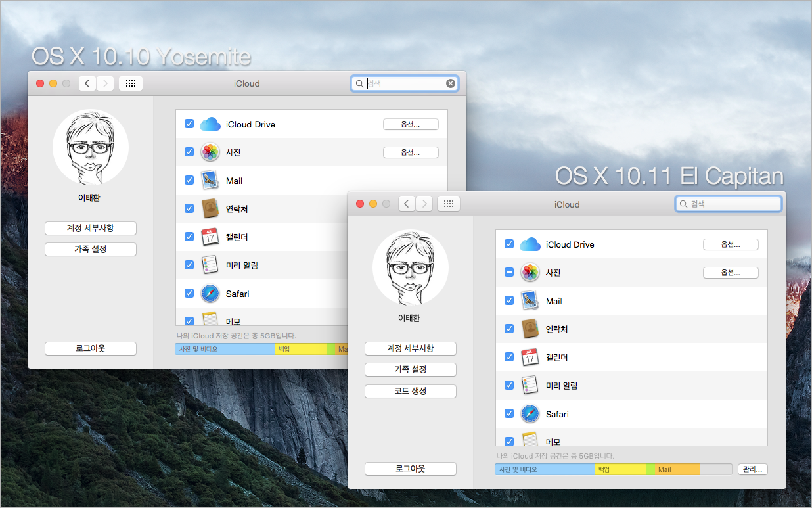Toggle 미리 알림 checkbox in El Capitan window
Viewport: 812px width, 508px height.
click(509, 385)
